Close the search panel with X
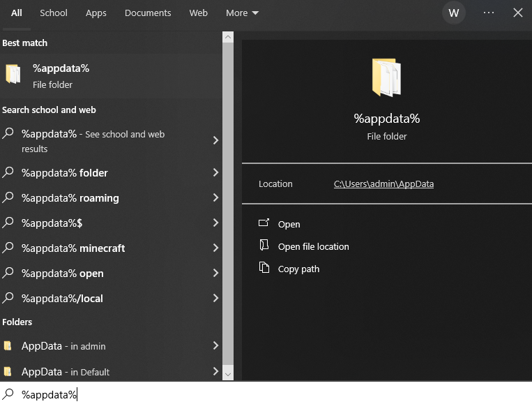 (518, 13)
